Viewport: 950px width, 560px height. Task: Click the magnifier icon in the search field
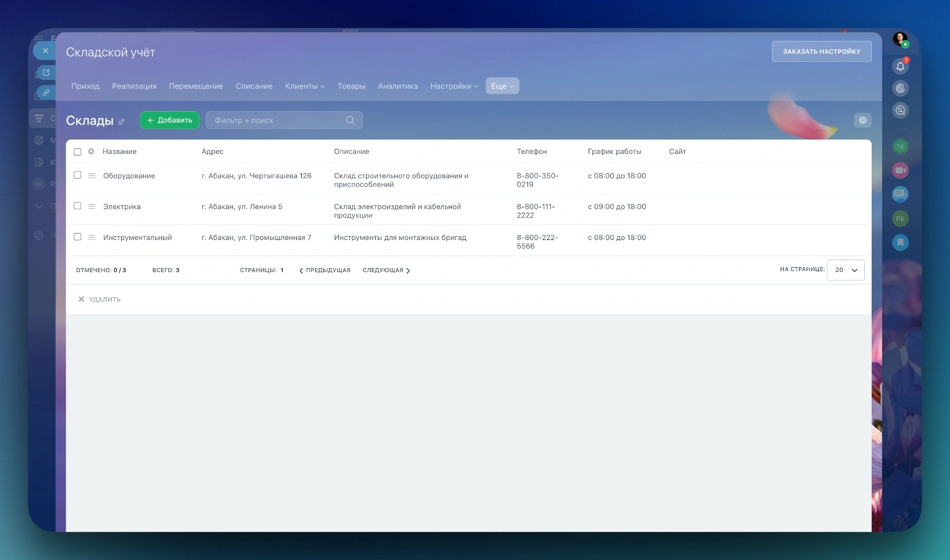[x=350, y=120]
